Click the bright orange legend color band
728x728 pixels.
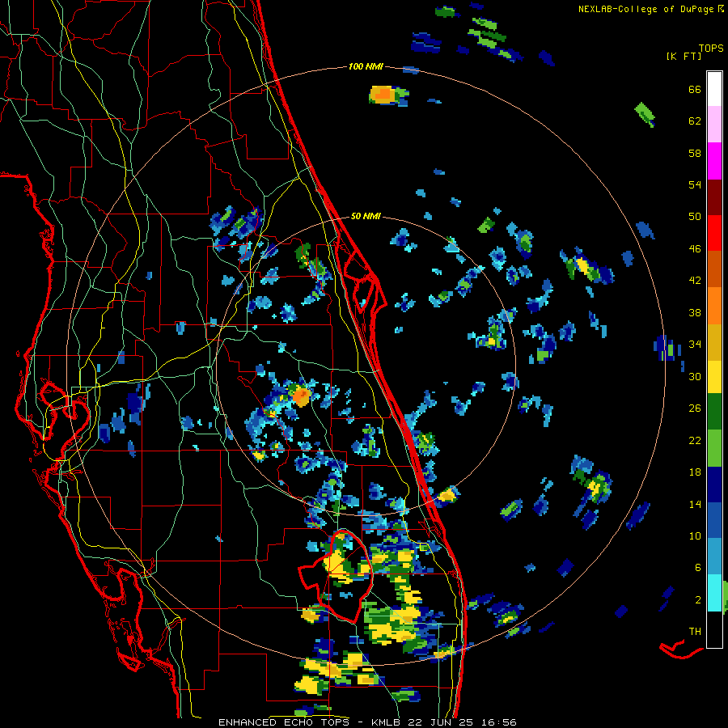[714, 306]
